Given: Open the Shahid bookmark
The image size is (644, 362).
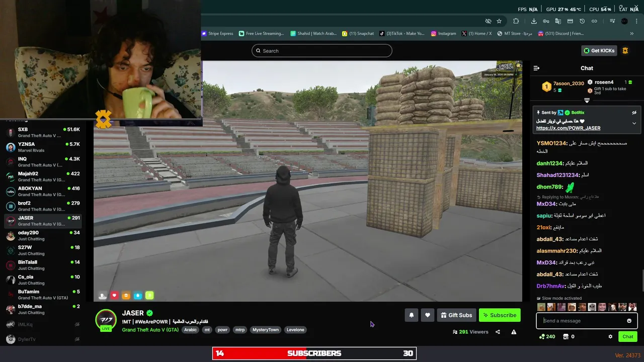Looking at the screenshot, I should pyautogui.click(x=313, y=34).
